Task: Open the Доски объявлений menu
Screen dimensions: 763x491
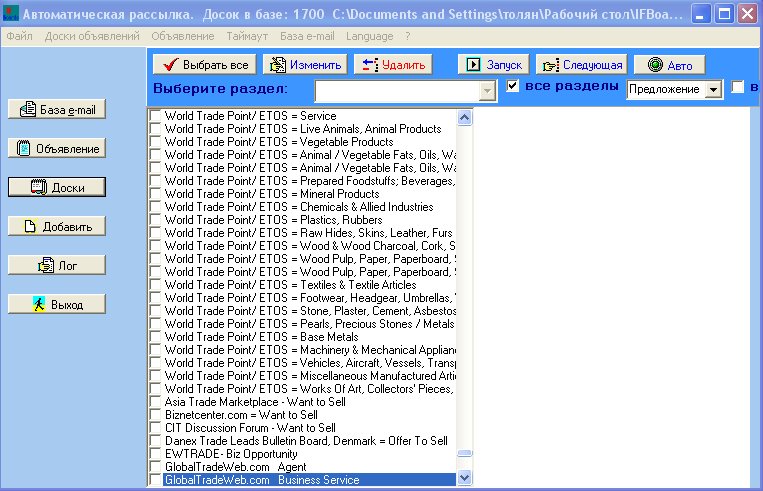Action: (x=92, y=36)
